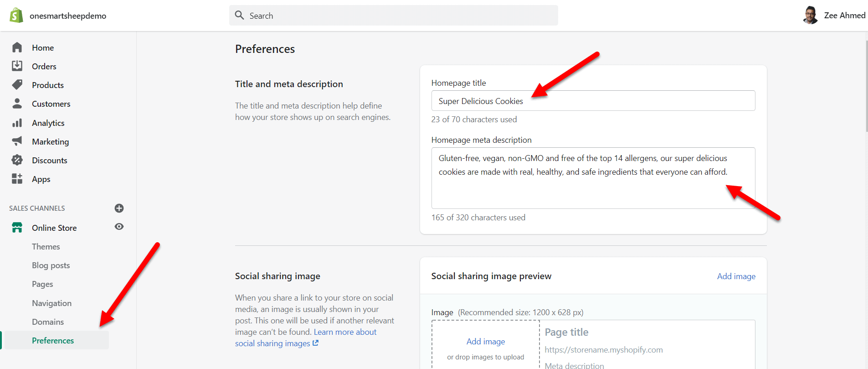Click the Home house icon
This screenshot has width=868, height=369.
click(x=17, y=47)
